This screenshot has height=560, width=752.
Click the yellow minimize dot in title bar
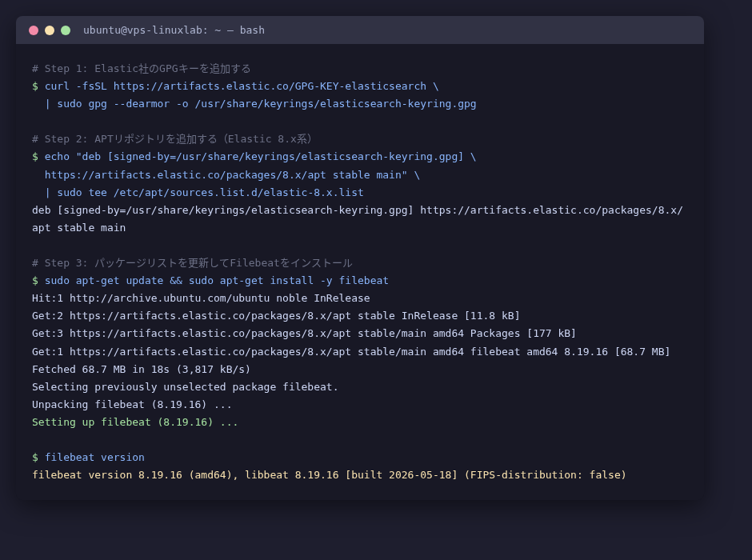(50, 30)
